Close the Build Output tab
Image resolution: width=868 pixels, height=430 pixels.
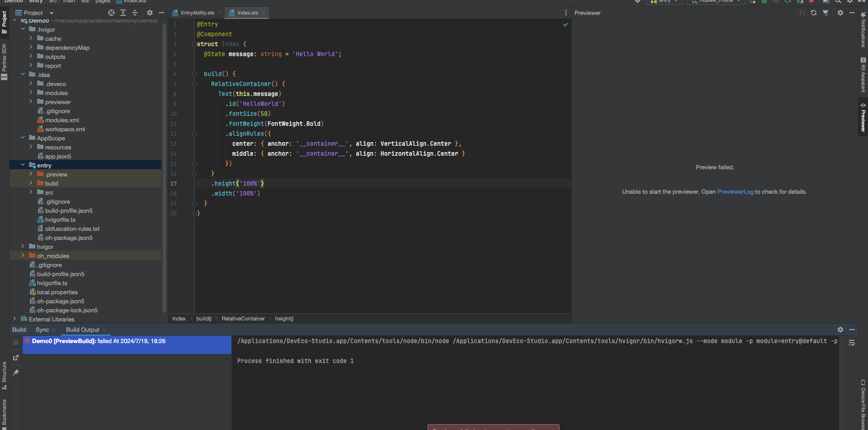[104, 330]
